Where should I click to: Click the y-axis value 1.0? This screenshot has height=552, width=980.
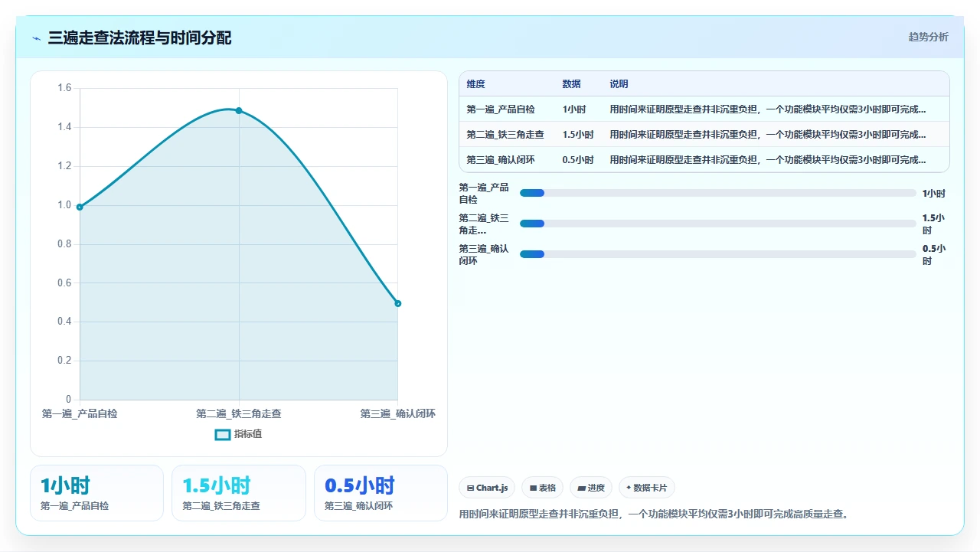(64, 205)
